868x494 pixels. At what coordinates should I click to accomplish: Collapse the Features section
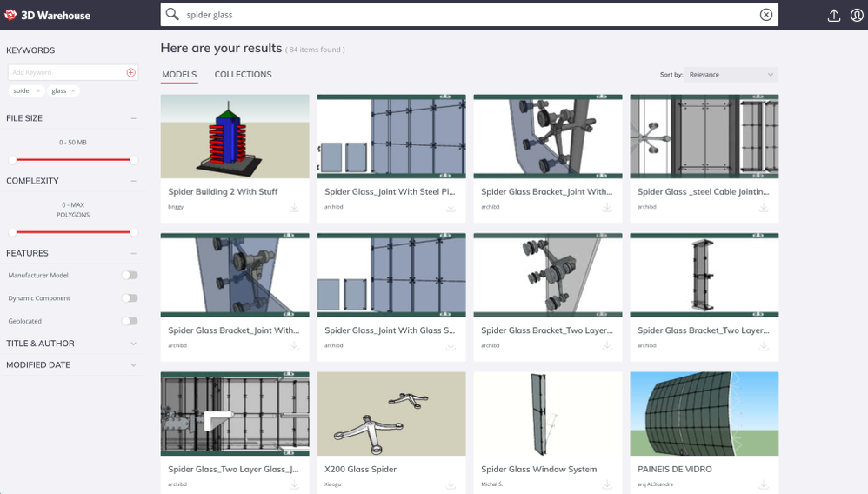[x=133, y=254]
